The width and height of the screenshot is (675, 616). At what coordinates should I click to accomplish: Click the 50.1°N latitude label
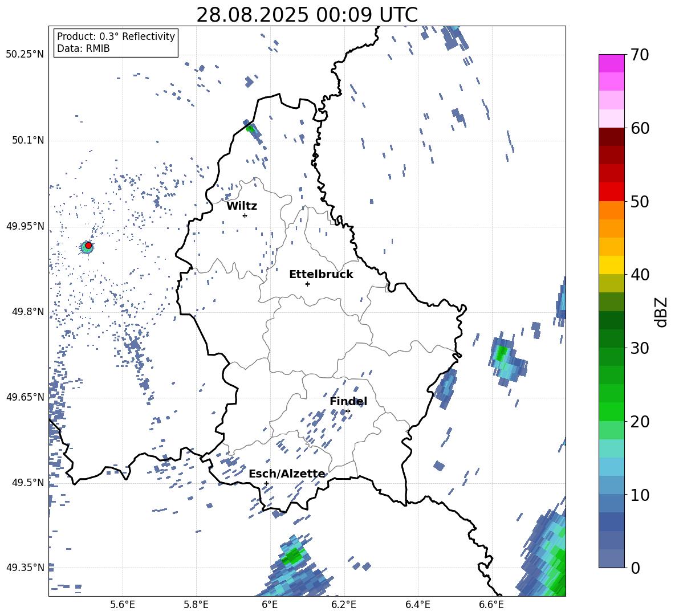(x=27, y=141)
